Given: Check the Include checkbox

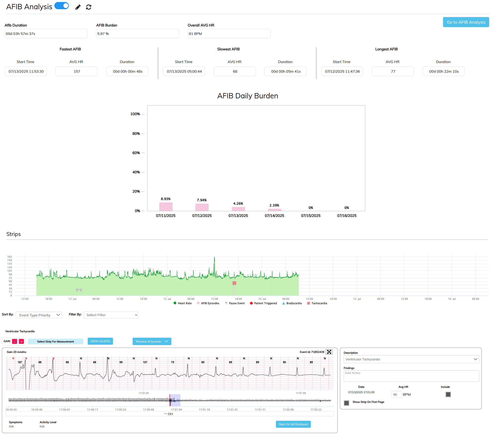Looking at the screenshot, I should pyautogui.click(x=448, y=394).
